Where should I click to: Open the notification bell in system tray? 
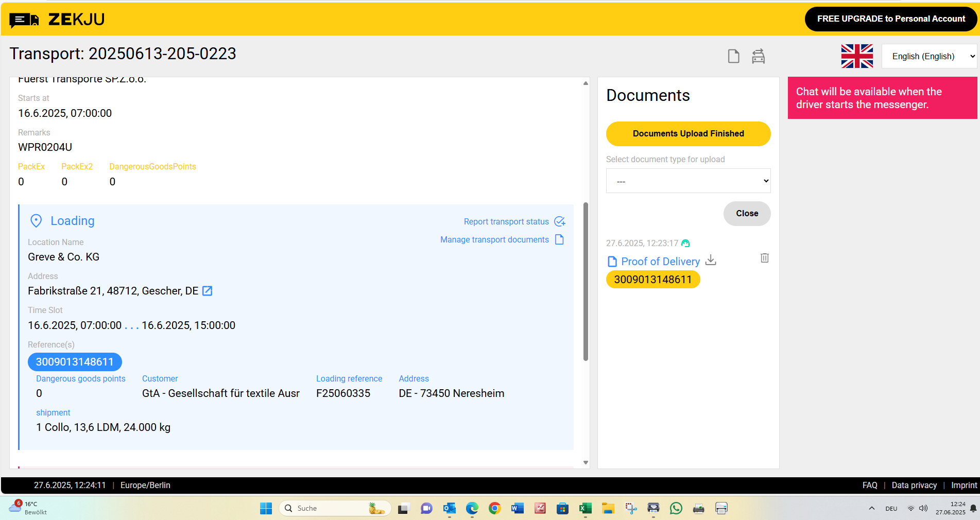point(973,508)
